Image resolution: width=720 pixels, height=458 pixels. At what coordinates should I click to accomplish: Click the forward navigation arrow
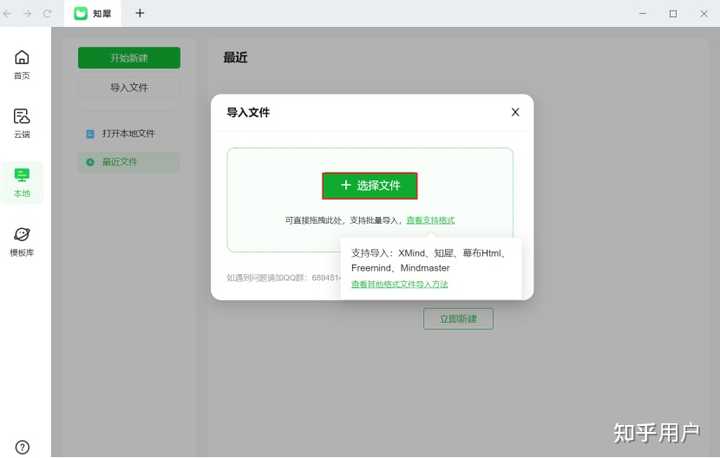tap(28, 13)
